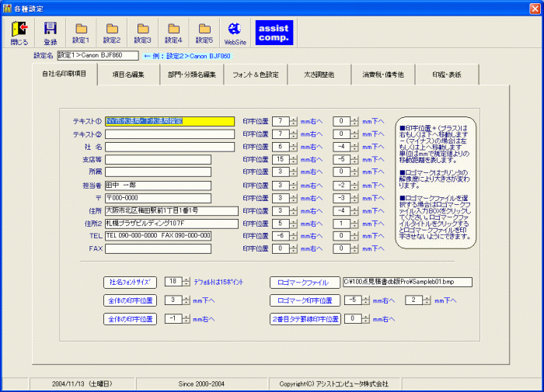Click the 住所 address field

tap(172, 210)
